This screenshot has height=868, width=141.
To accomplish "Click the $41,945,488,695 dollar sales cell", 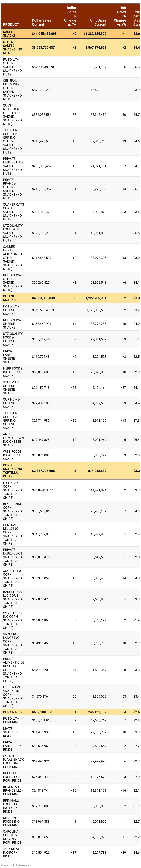I will point(44,34).
